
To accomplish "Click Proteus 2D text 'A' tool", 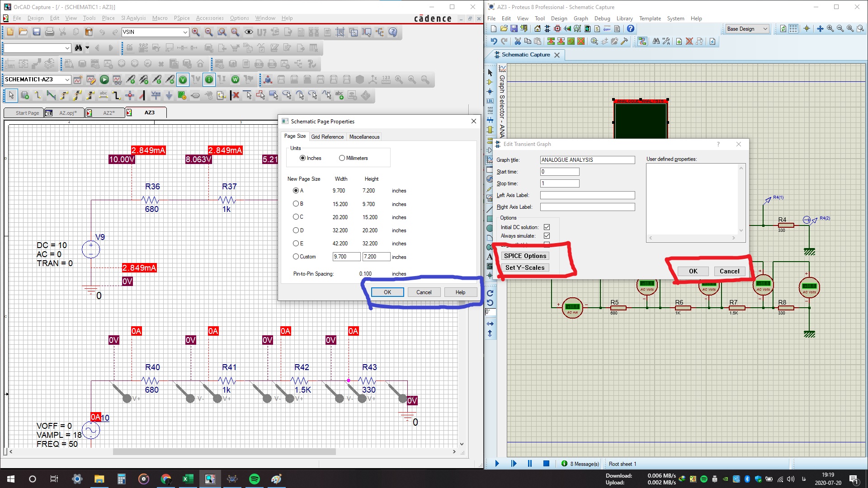I will click(x=490, y=257).
